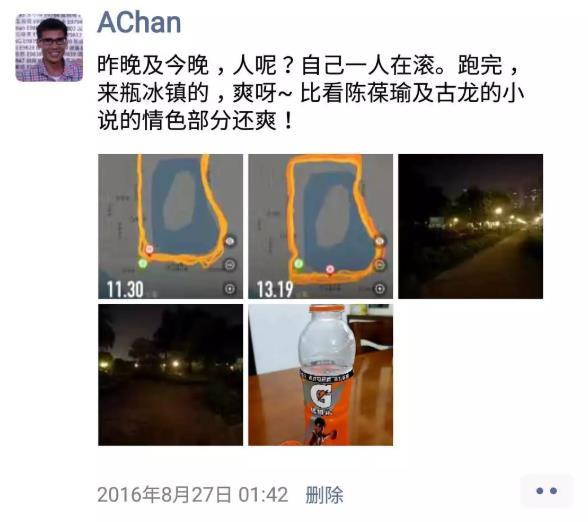Click the green start marker on 11.30 map
588x522 pixels.
(142, 263)
